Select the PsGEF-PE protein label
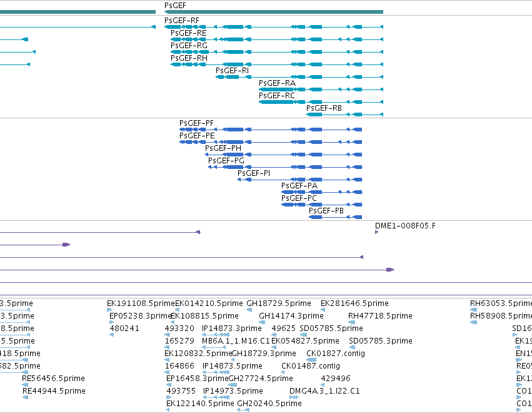The image size is (532, 413). pyautogui.click(x=197, y=136)
